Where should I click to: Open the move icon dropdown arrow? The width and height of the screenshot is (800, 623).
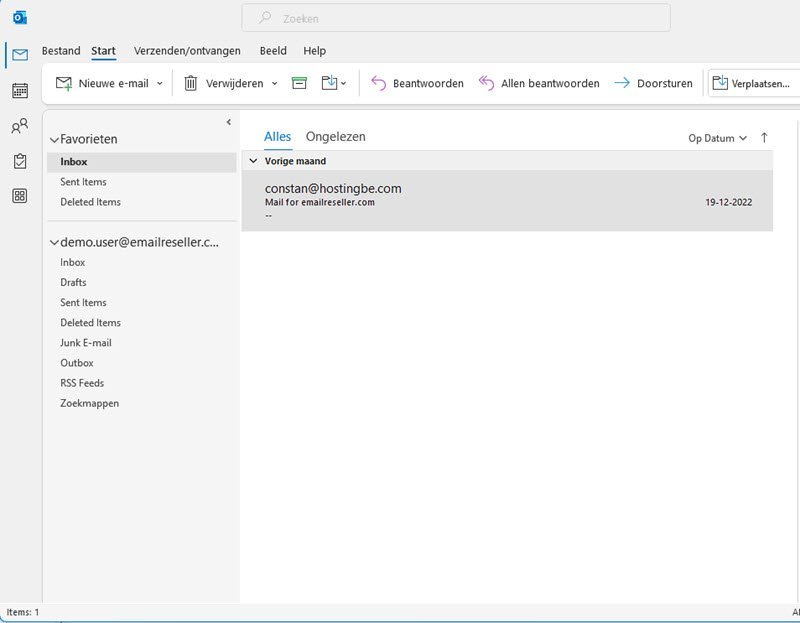(343, 84)
